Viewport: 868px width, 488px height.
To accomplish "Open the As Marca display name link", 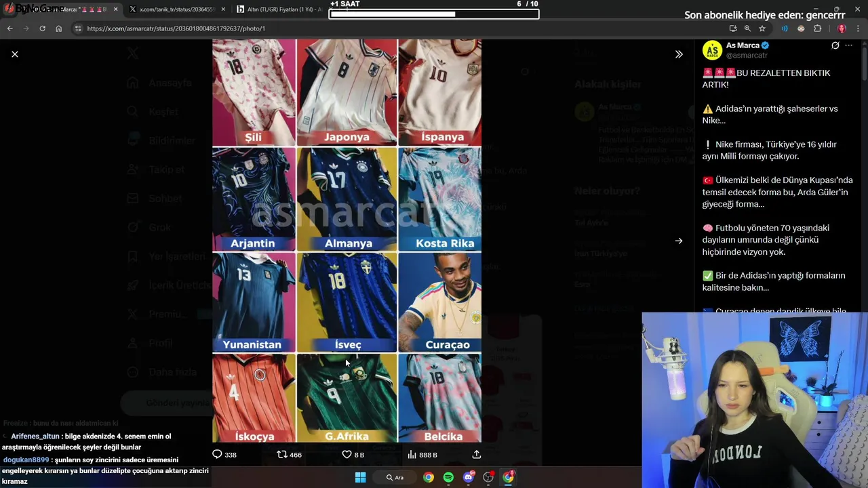I will pyautogui.click(x=743, y=45).
